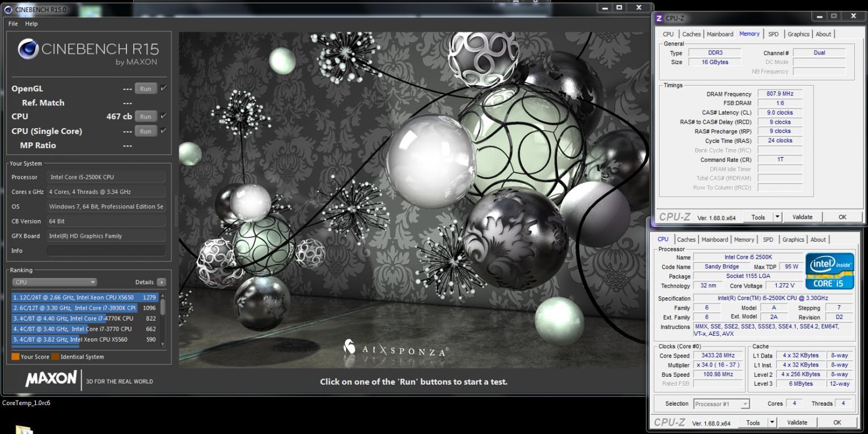Click the Cinebench R15 sphere logo
The image size is (868, 434).
pos(28,50)
